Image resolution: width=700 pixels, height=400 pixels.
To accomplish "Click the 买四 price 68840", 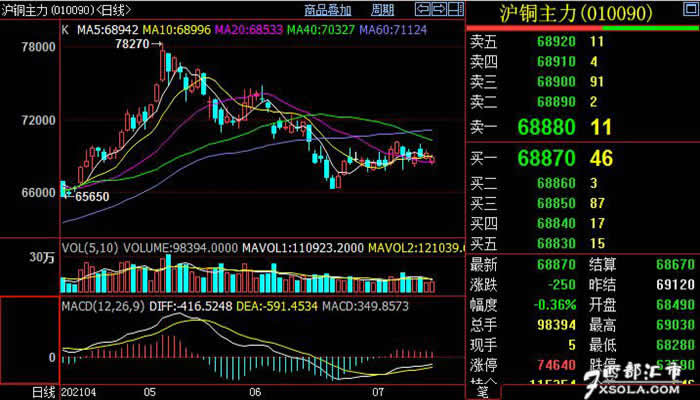I will [556, 223].
